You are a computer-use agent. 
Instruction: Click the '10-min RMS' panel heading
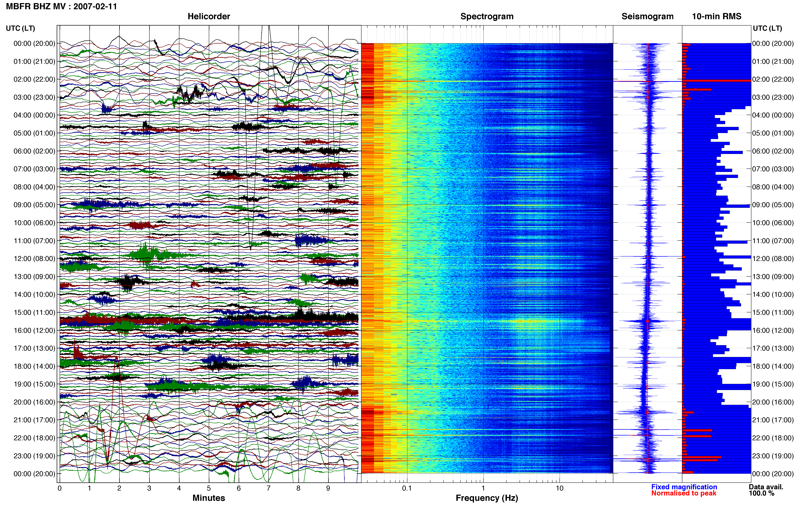coord(716,16)
